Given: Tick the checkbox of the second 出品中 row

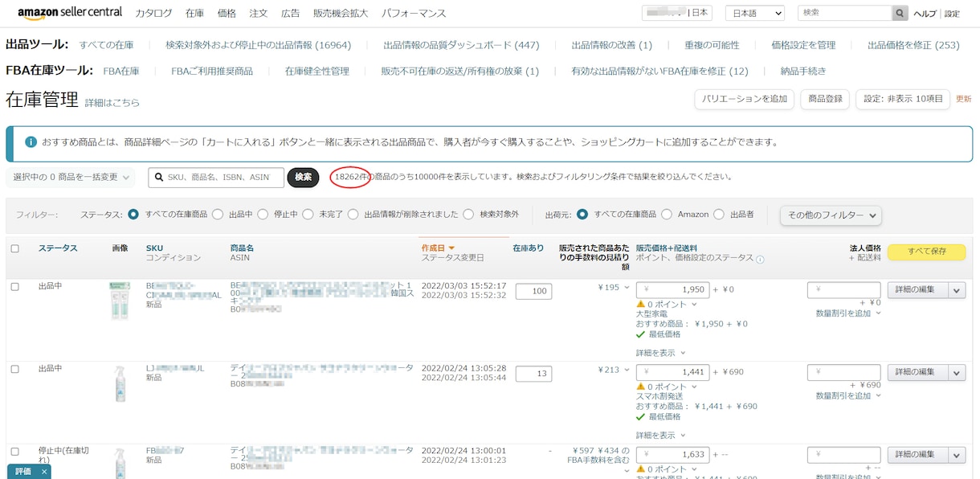Looking at the screenshot, I should (x=15, y=369).
